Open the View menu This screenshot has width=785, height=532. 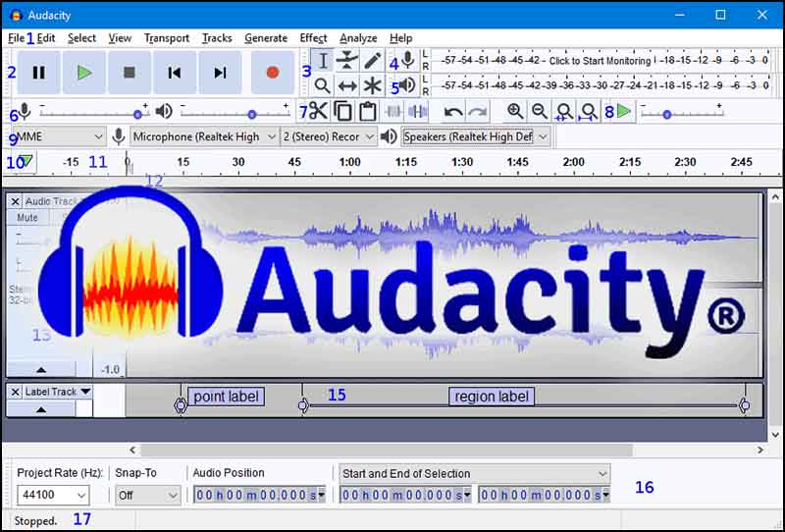point(120,38)
